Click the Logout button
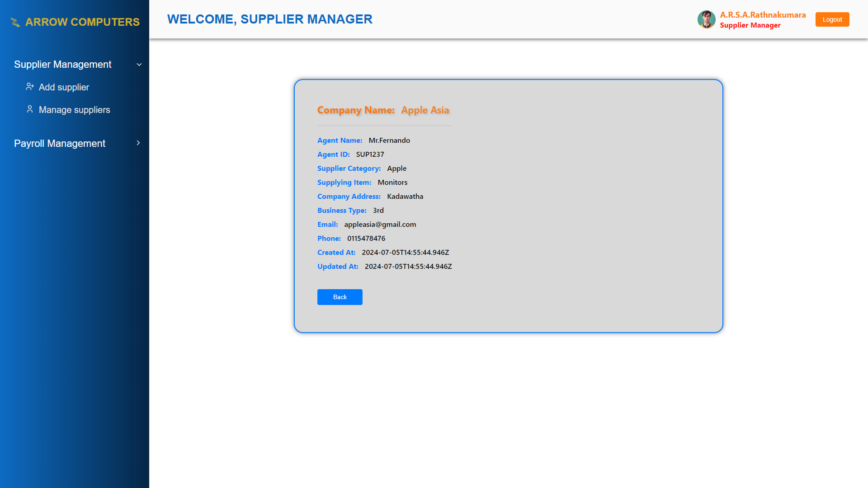868x488 pixels. (x=832, y=19)
